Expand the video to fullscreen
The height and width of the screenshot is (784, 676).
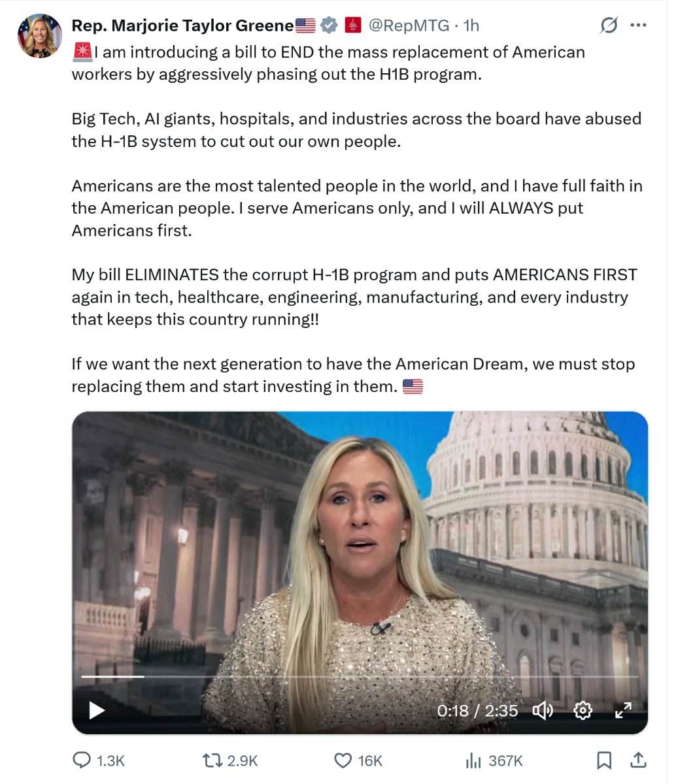tap(623, 710)
